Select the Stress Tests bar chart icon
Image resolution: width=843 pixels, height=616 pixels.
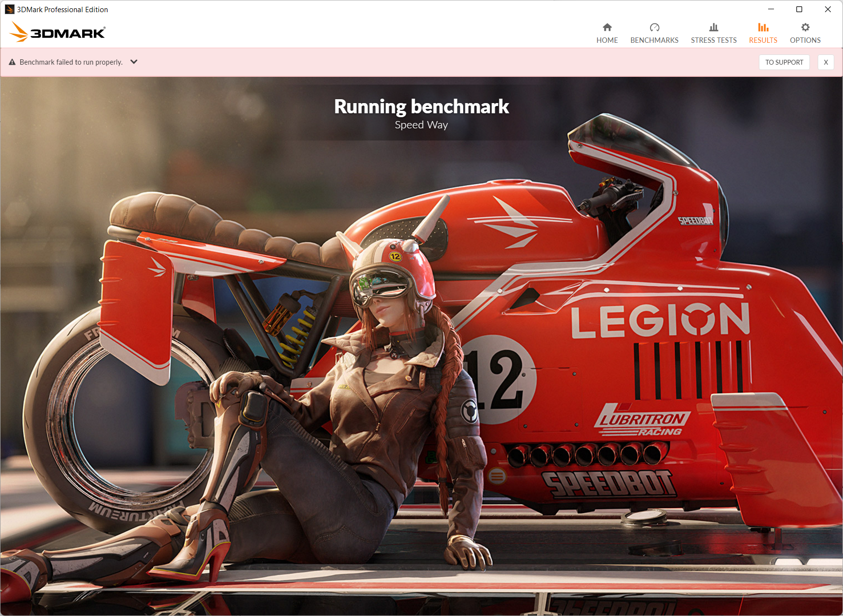[714, 27]
